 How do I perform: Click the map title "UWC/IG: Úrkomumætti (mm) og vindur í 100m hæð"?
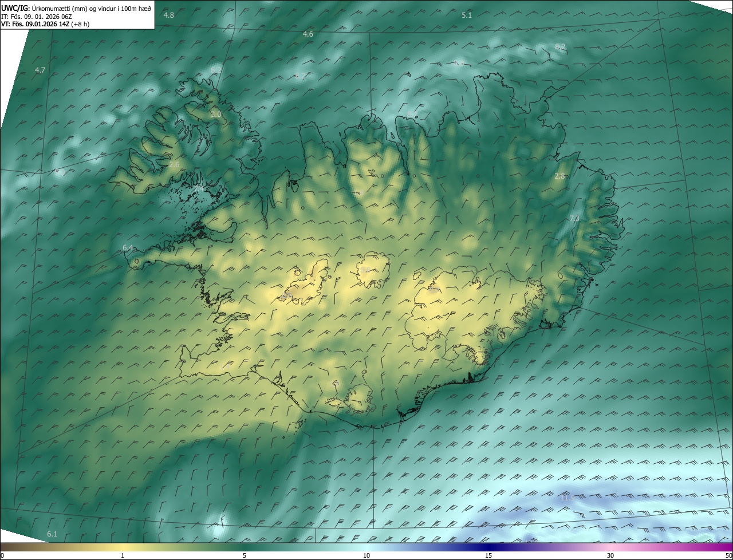(x=76, y=8)
